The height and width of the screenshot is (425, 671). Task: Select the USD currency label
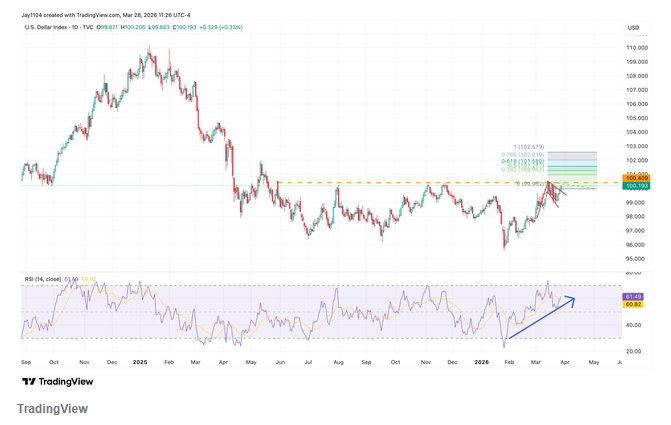[x=633, y=28]
